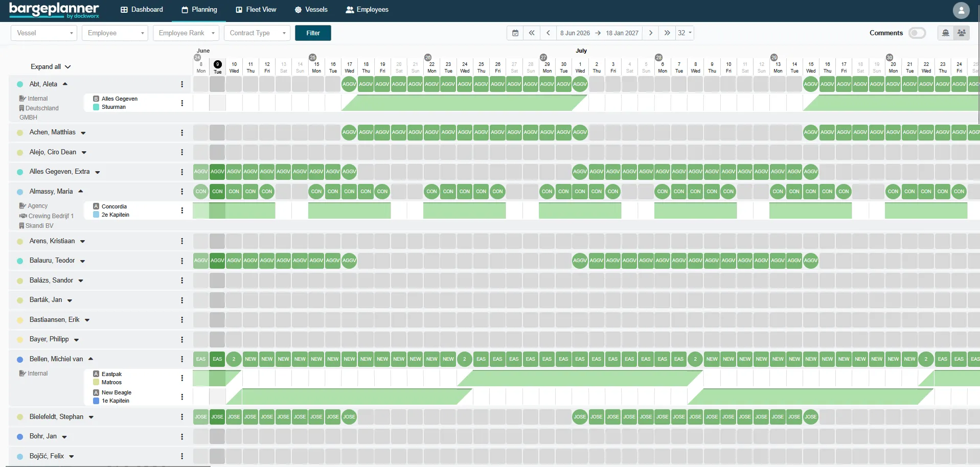Click the bargeplanner logo
Screen dimensions: 980x467
point(54,10)
